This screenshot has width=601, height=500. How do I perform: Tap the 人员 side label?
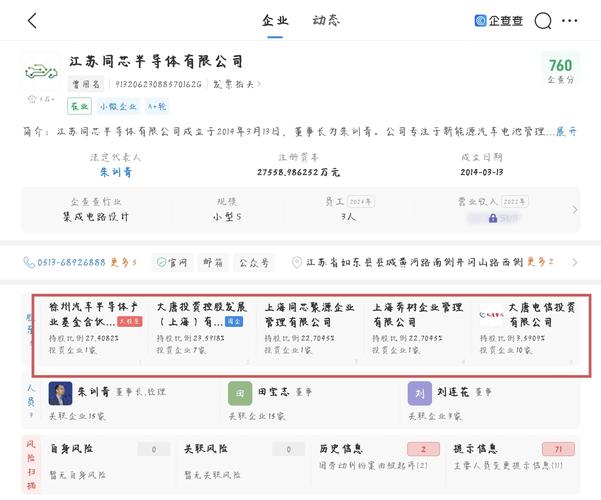pos(31,401)
